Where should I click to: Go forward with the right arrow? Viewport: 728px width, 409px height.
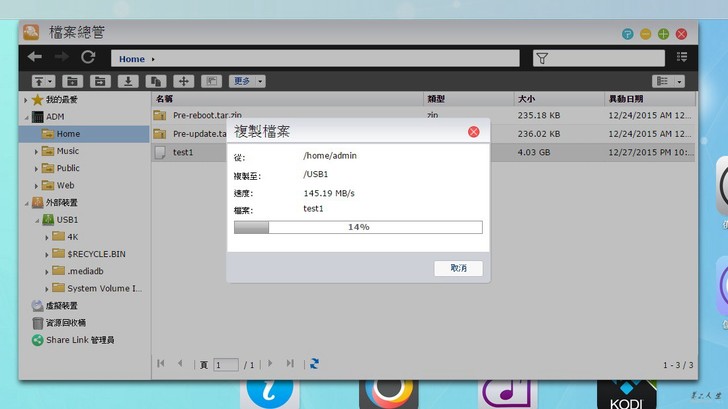point(62,57)
